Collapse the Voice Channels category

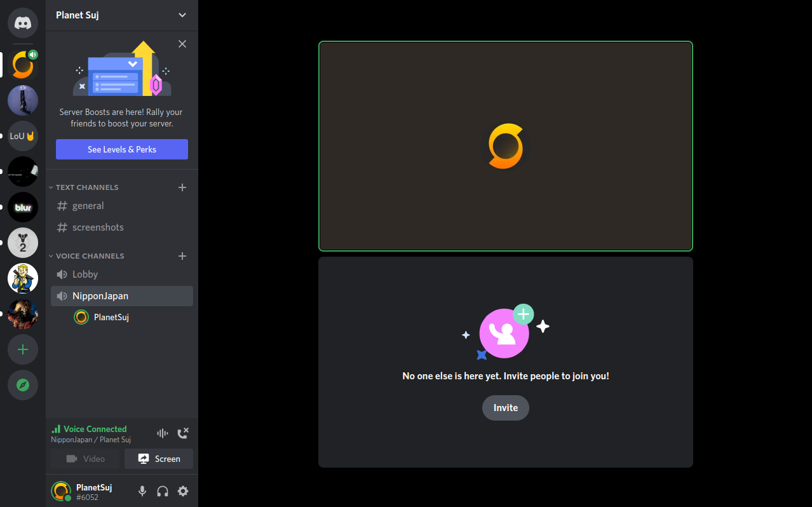click(87, 256)
